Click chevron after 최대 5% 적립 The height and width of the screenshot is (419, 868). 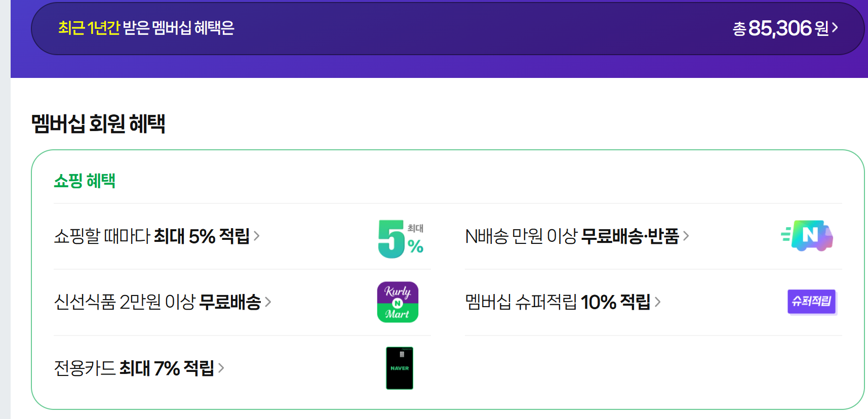pos(257,236)
